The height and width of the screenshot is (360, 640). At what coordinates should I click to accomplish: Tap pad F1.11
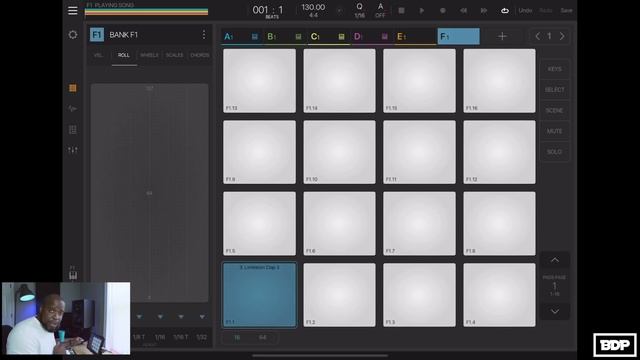point(420,152)
